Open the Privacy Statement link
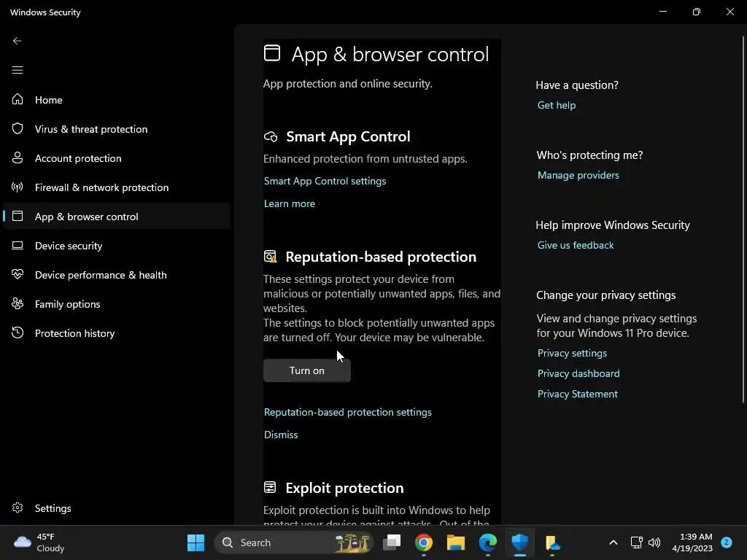Viewport: 747px width, 560px height. click(578, 394)
